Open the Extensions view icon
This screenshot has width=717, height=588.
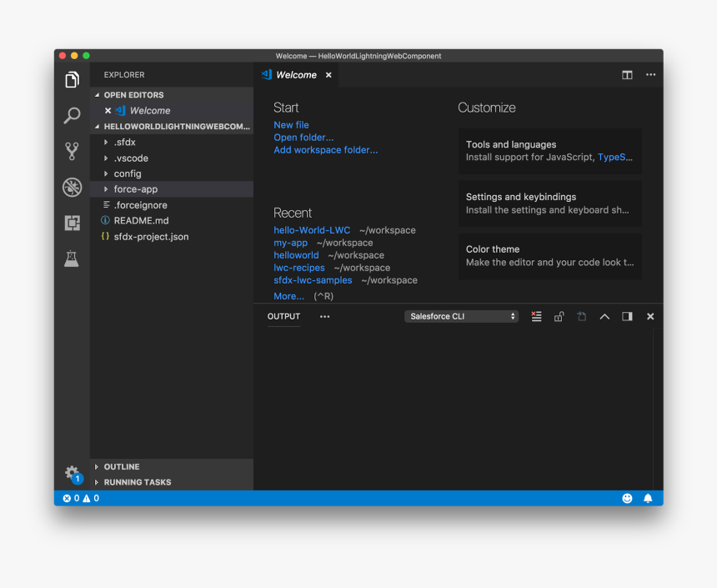72,223
